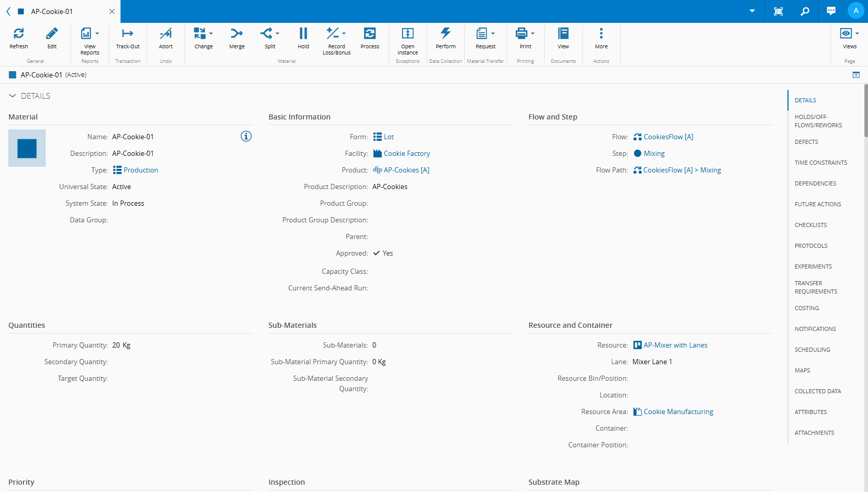Expand the Print dropdown arrow
The height and width of the screenshot is (492, 868).
pos(532,34)
